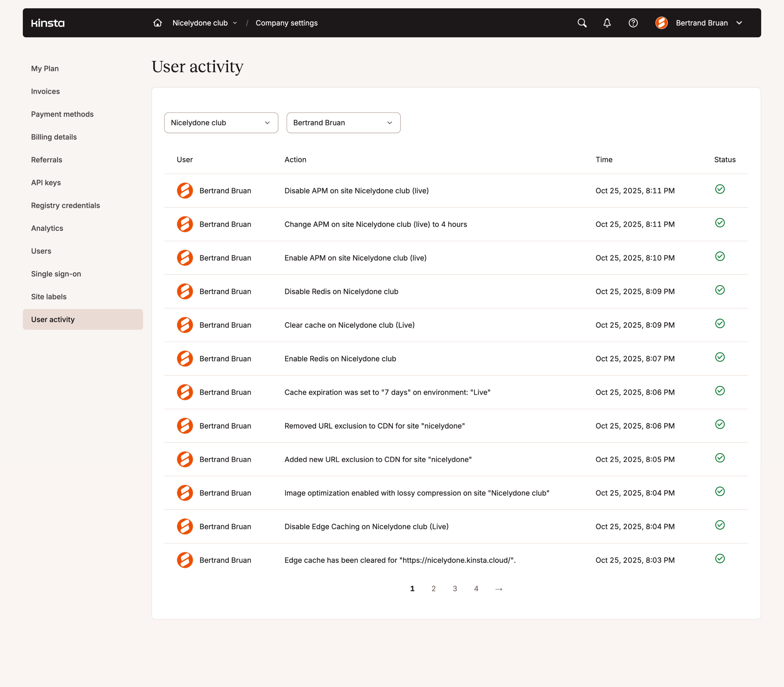Open Bertrand Bruan account menu chevron
784x687 pixels.
tap(739, 23)
